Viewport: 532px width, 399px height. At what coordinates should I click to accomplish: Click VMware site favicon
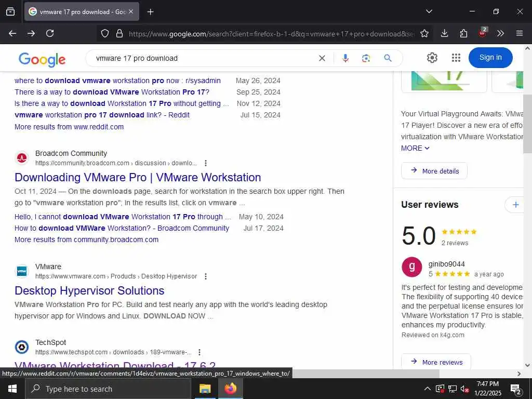(22, 271)
